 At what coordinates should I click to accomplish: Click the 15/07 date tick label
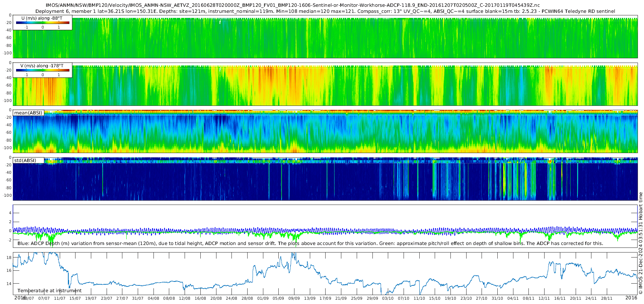point(75,298)
